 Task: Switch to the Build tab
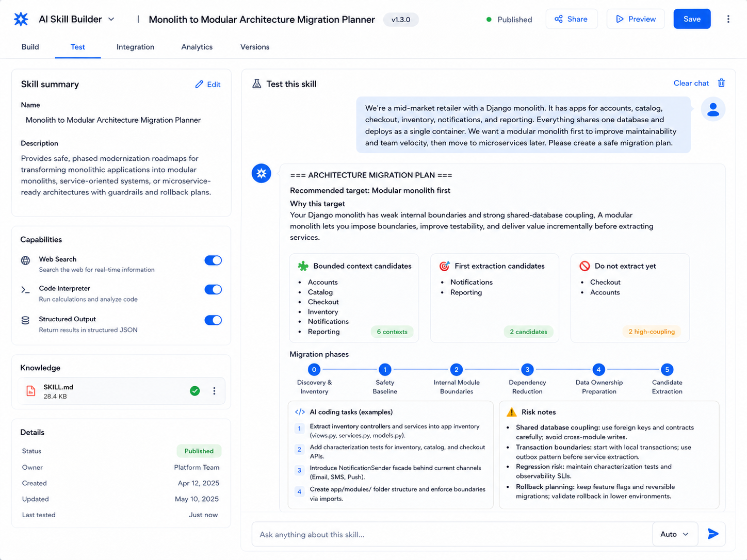coord(30,47)
